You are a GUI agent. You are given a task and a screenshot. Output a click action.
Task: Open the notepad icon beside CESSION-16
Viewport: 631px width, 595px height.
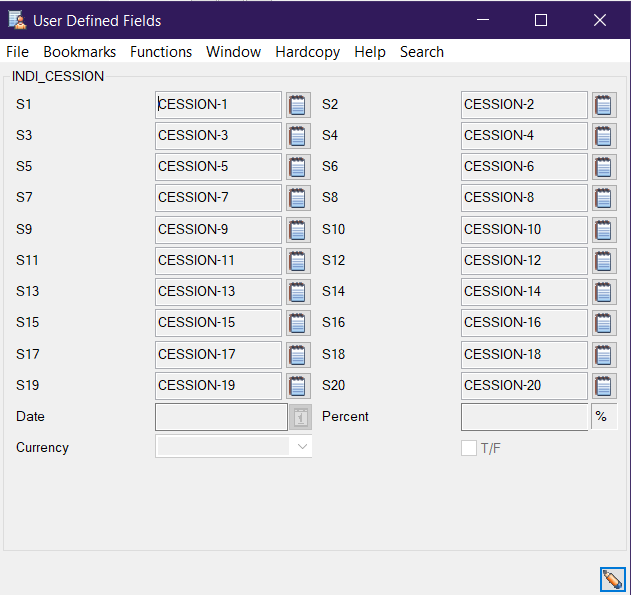click(x=604, y=323)
